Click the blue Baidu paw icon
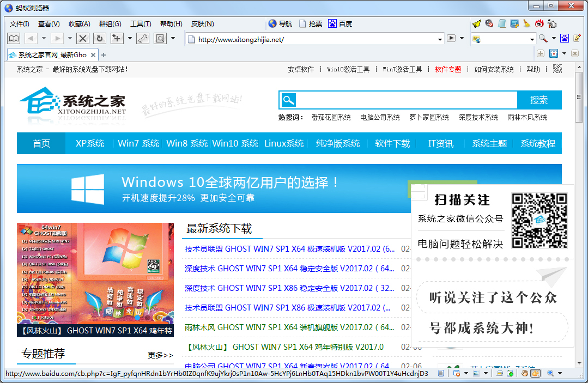Screen dimensions: 588x383 click(x=565, y=38)
